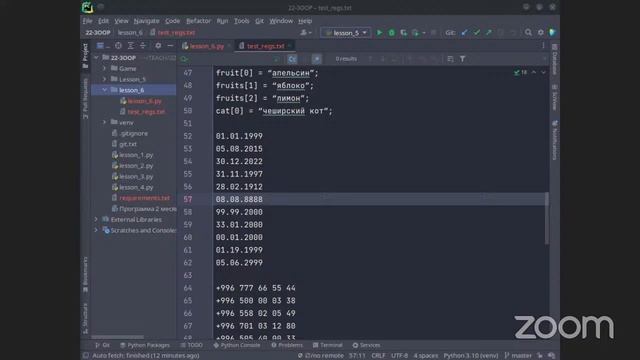640x360 pixels.
Task: Collapse the lesson_6 folder
Action: [104, 90]
